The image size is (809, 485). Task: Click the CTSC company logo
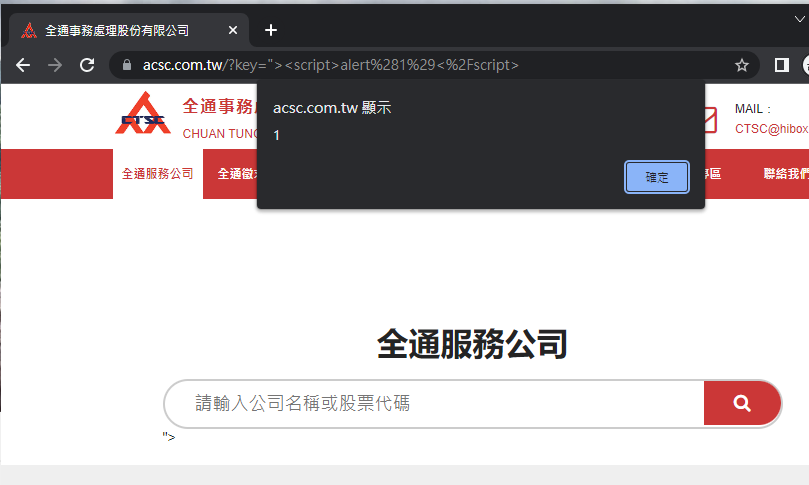click(143, 114)
